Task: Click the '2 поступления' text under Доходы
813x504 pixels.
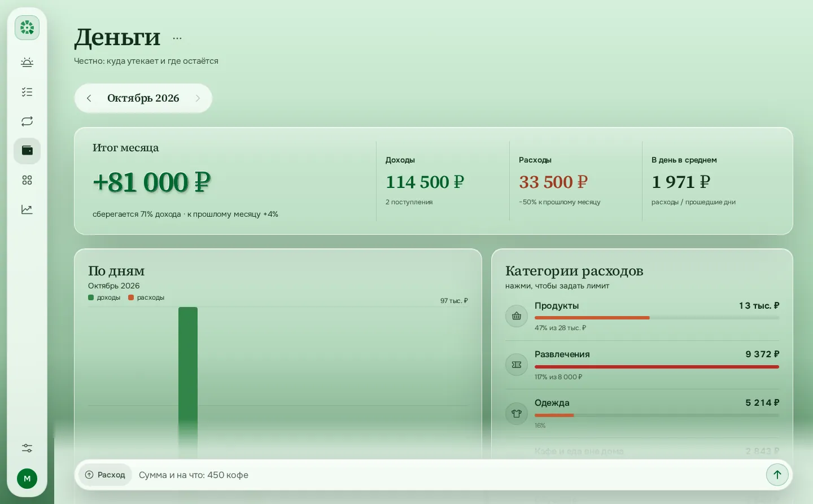Action: click(x=409, y=202)
